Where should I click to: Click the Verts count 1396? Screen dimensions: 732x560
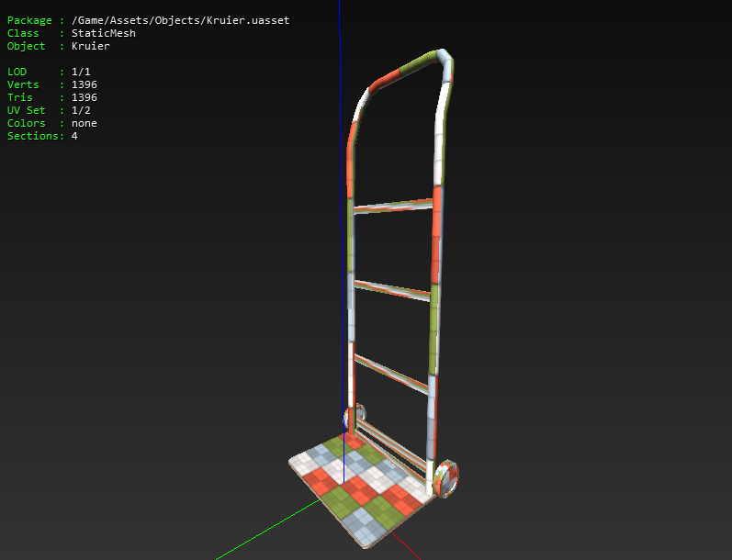point(84,84)
